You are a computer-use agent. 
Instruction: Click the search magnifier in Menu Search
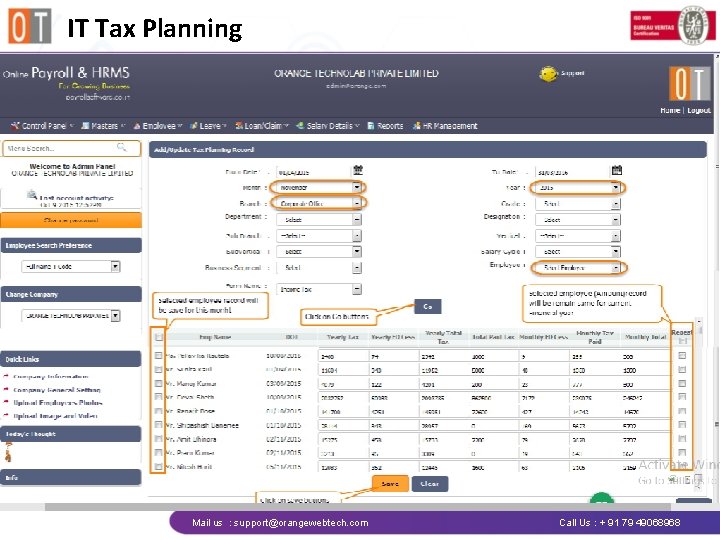[121, 147]
